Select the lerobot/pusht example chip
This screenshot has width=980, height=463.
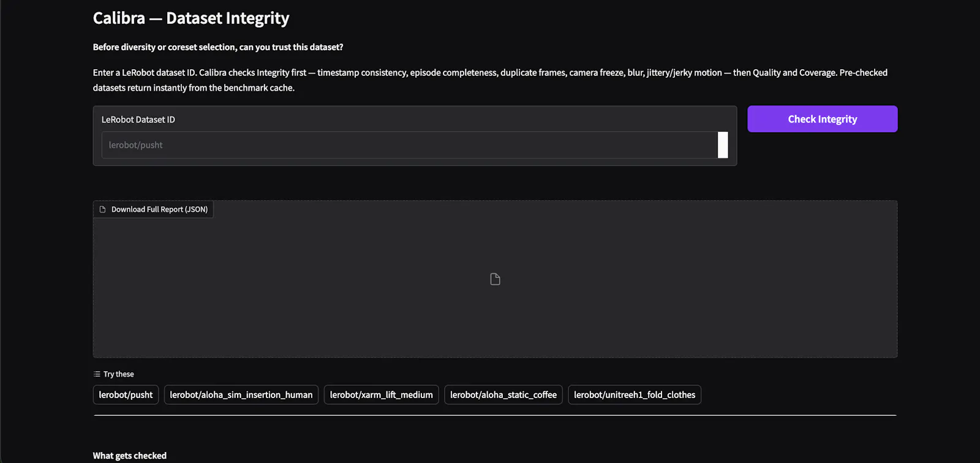coord(126,395)
